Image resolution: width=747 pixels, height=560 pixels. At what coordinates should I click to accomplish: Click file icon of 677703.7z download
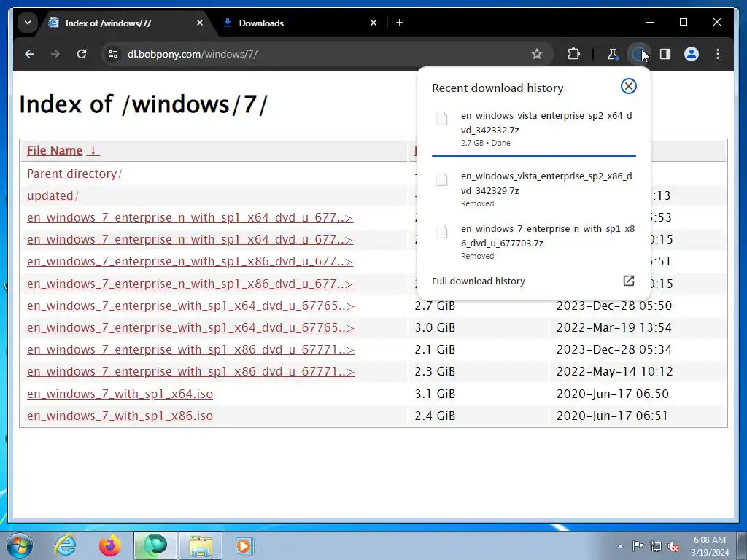tap(442, 231)
